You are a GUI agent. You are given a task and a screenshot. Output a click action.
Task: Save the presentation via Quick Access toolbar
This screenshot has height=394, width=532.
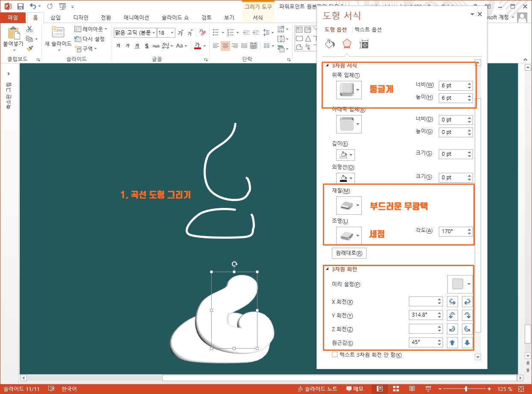(x=21, y=6)
